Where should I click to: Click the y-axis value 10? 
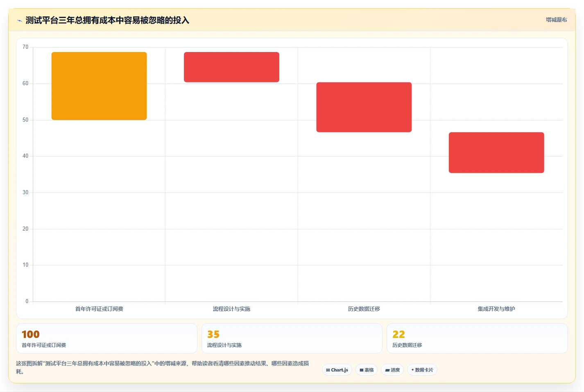point(25,265)
